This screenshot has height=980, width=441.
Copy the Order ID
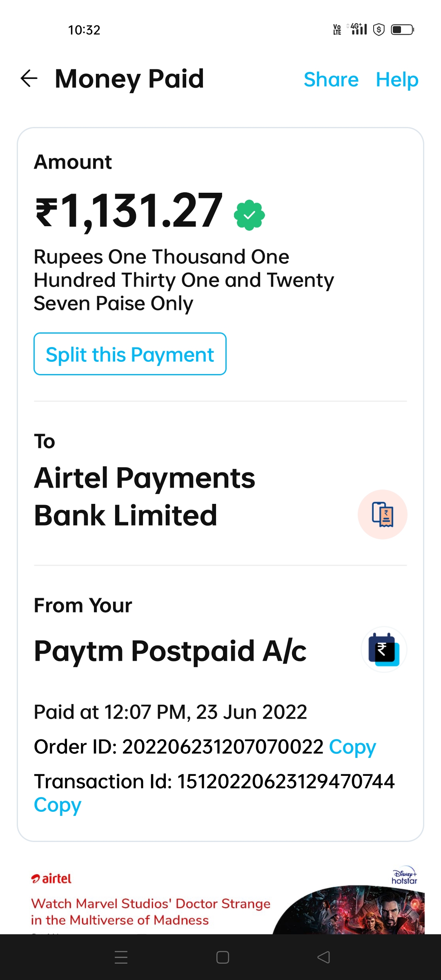[352, 747]
